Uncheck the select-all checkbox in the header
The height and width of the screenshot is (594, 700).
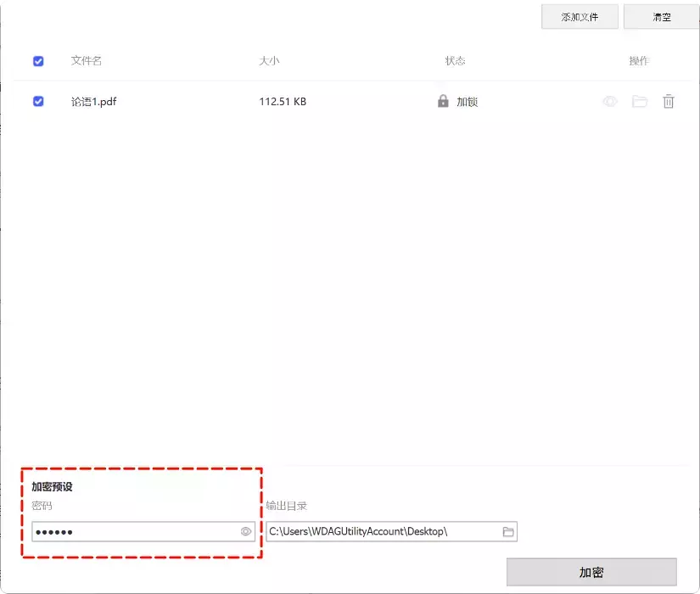click(37, 61)
